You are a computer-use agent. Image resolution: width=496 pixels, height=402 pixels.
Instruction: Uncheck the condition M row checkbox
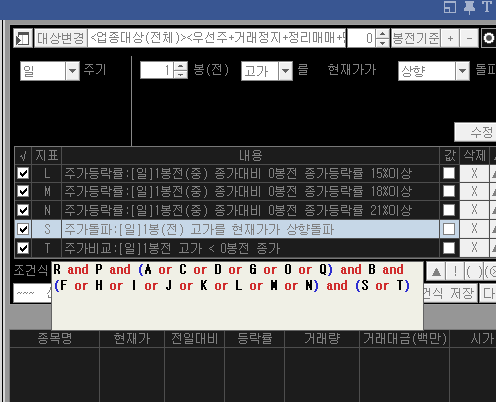pos(23,191)
